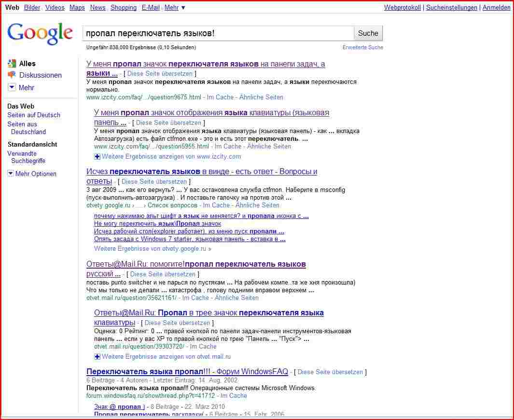Select Verwandte Suchbegriffe option
514x420 pixels.
[x=27, y=157]
